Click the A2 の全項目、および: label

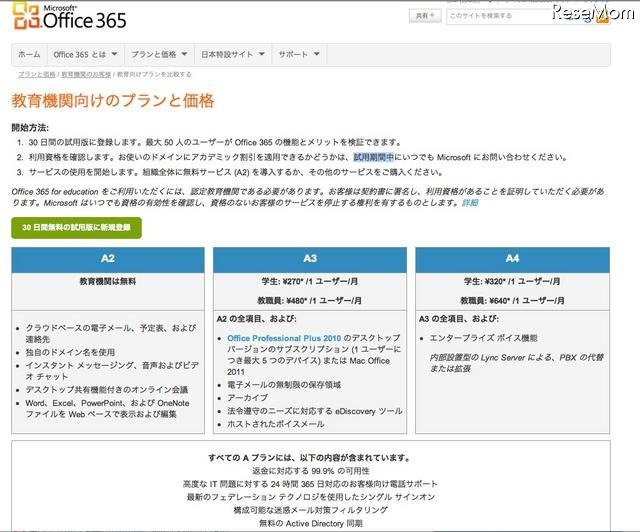pos(257,319)
